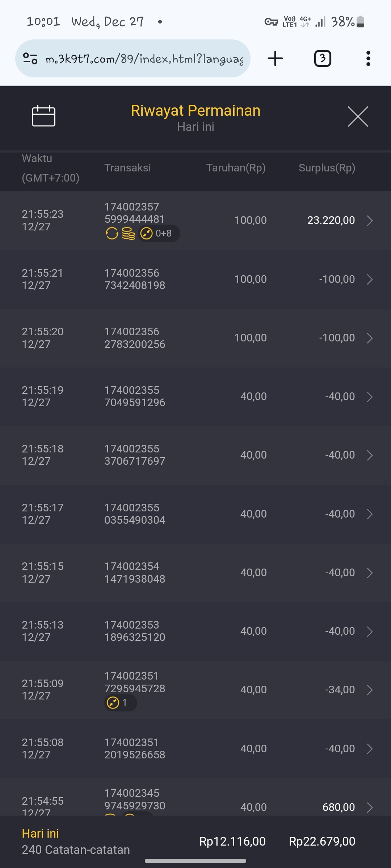Tap the VPN key icon in status bar
The height and width of the screenshot is (868, 391).
271,22
